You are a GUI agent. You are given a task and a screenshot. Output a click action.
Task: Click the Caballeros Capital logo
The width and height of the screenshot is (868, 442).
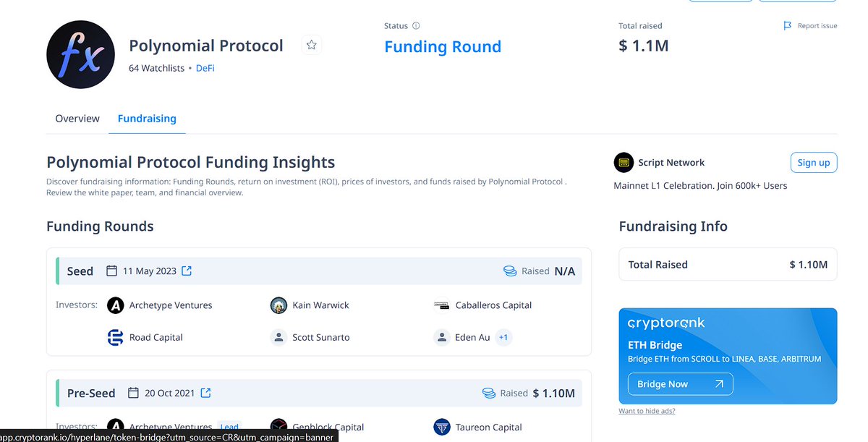[x=441, y=305]
